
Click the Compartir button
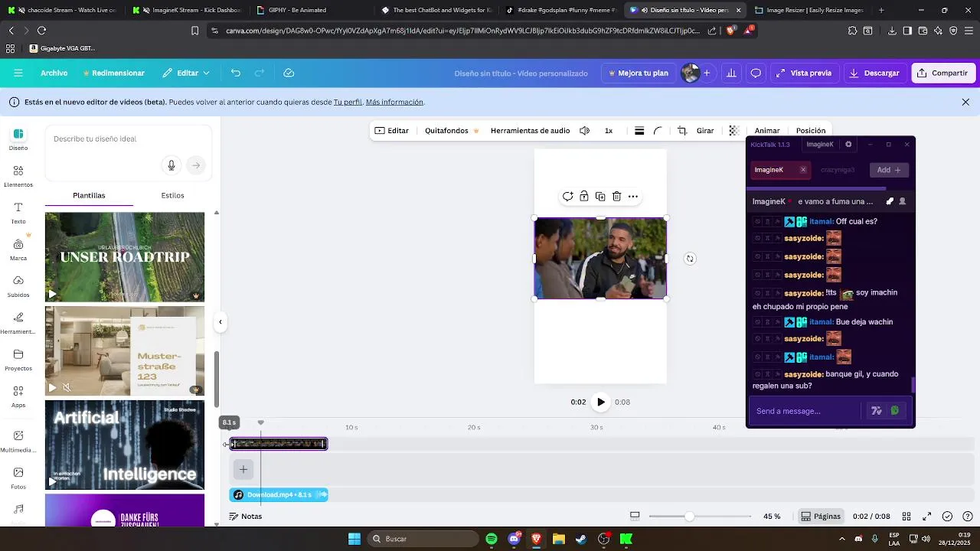943,73
